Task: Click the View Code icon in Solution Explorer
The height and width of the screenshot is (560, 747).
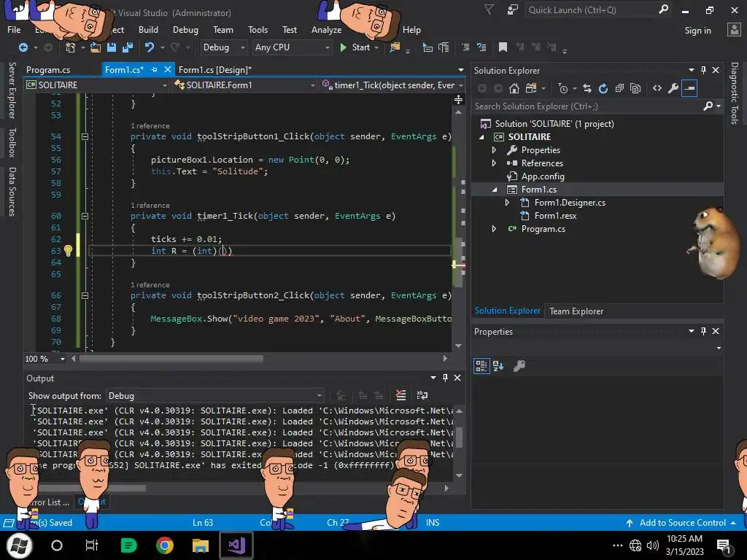Action: (x=657, y=88)
